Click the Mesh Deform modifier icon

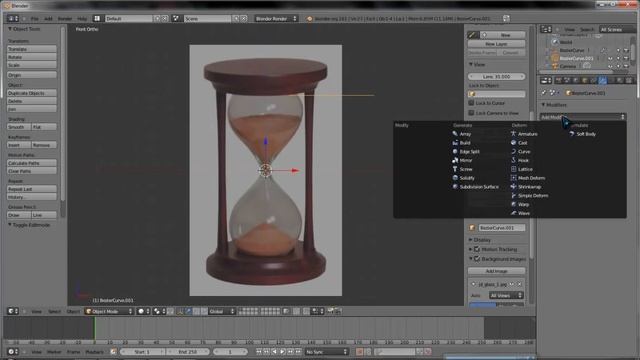pos(513,178)
